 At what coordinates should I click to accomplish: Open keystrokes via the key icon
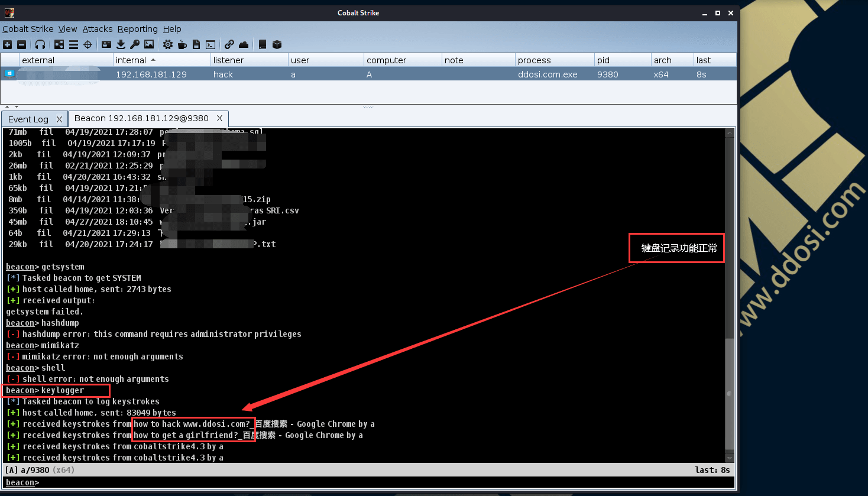[x=135, y=44]
